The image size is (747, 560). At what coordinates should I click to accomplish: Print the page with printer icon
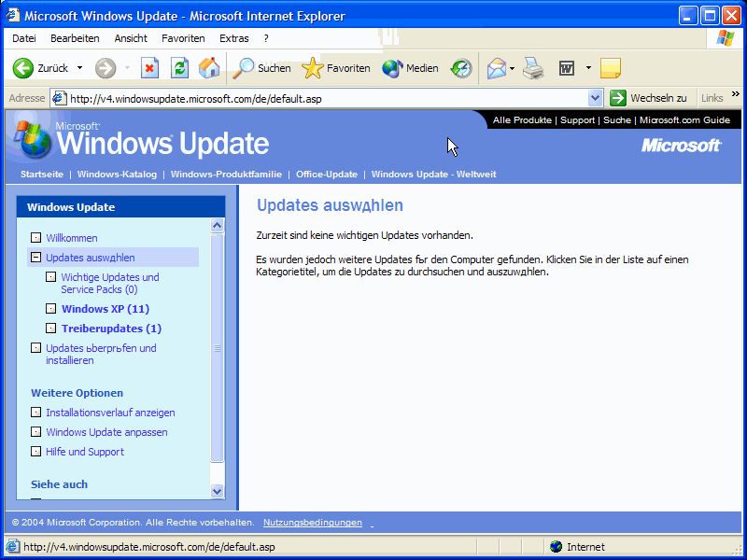[533, 68]
